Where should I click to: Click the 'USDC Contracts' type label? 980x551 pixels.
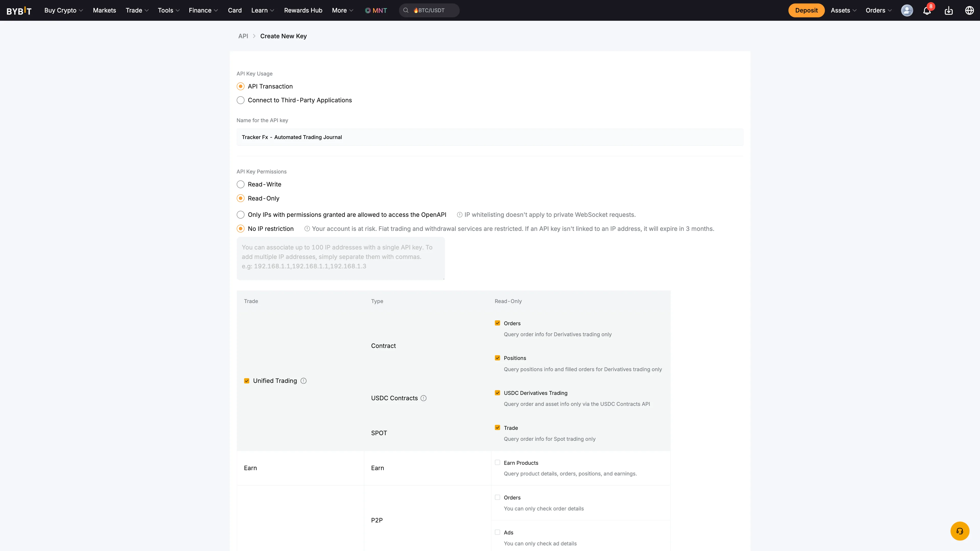tap(394, 398)
